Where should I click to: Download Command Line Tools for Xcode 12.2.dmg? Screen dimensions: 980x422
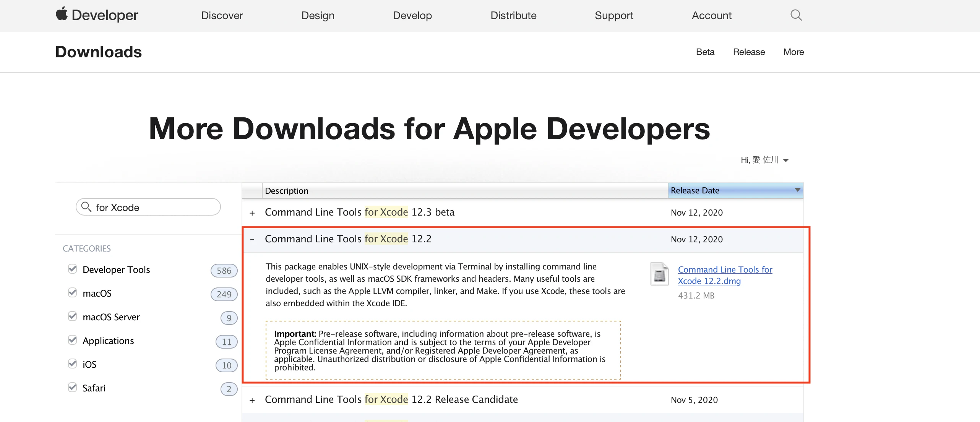[725, 275]
